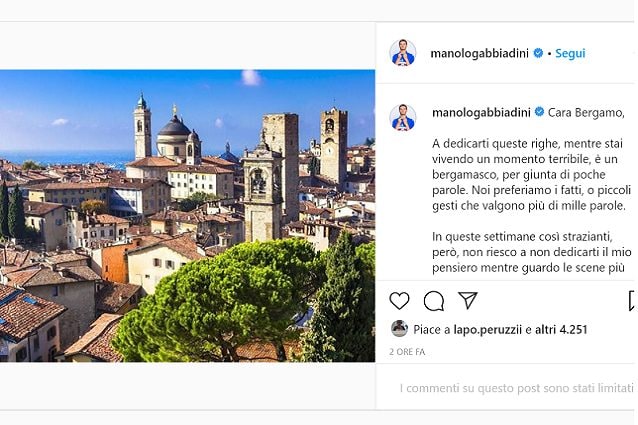Click paragraph starting In queste settimane
Image resolution: width=638 pixels, height=425 pixels.
click(x=532, y=252)
